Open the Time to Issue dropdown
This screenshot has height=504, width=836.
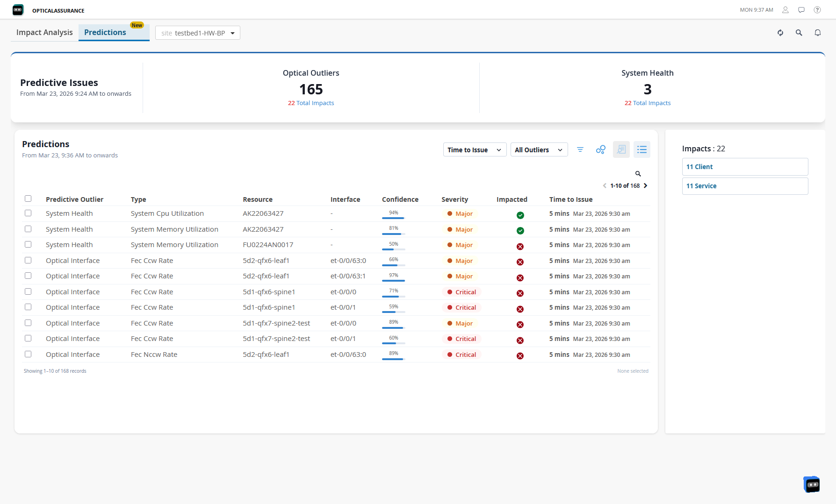475,149
